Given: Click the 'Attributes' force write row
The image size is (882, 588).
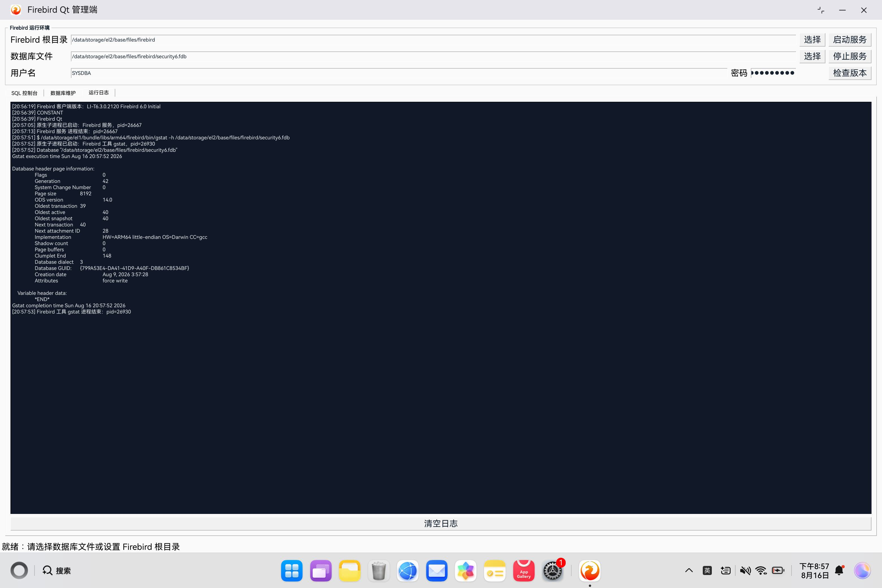Looking at the screenshot, I should [x=81, y=280].
